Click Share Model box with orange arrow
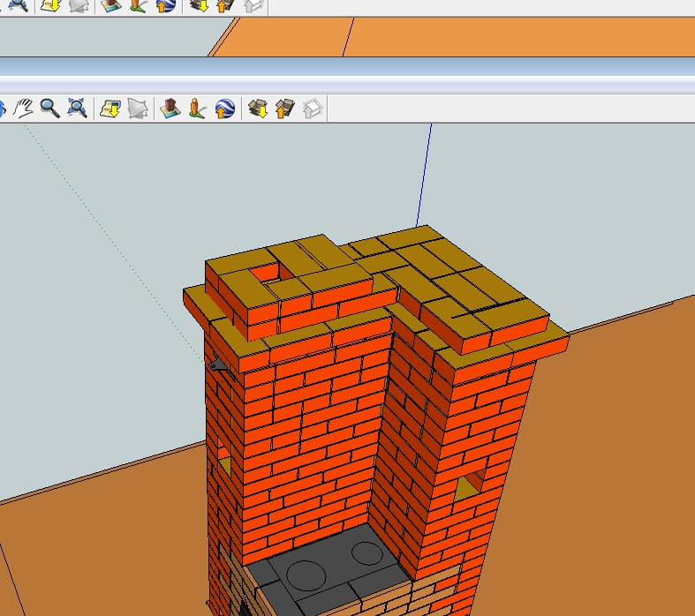This screenshot has height=616, width=695. pyautogui.click(x=284, y=109)
